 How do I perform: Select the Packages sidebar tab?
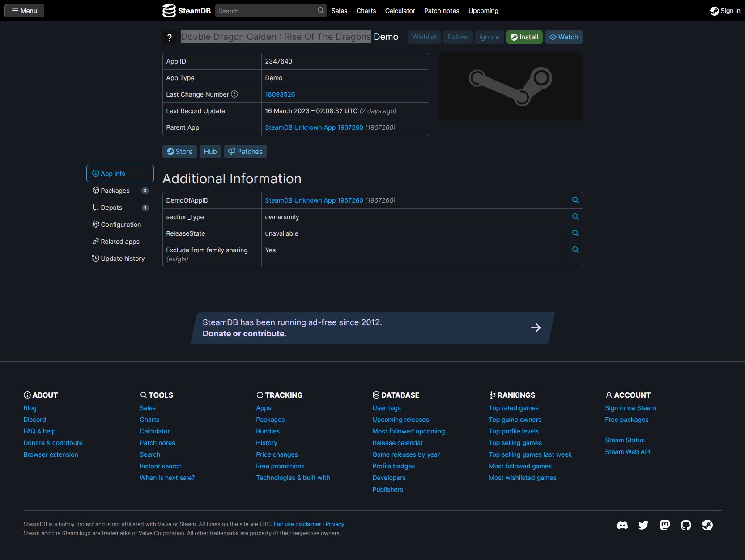click(120, 191)
